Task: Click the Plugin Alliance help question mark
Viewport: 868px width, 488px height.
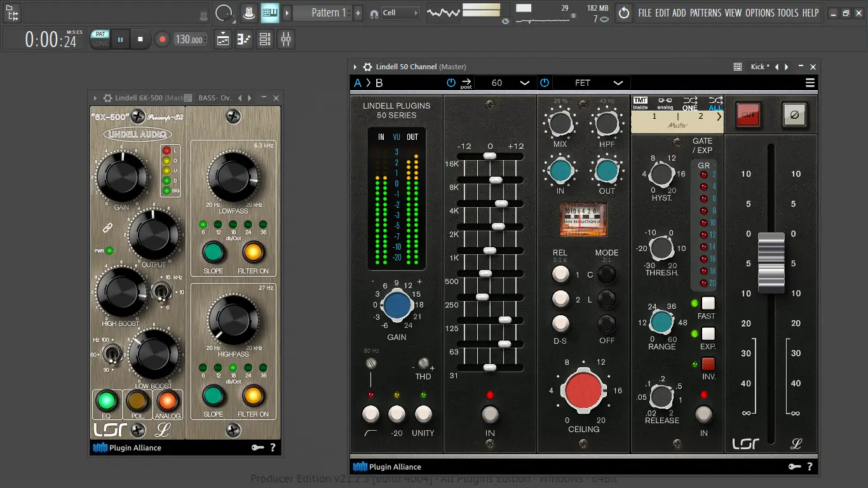Action: 810,466
